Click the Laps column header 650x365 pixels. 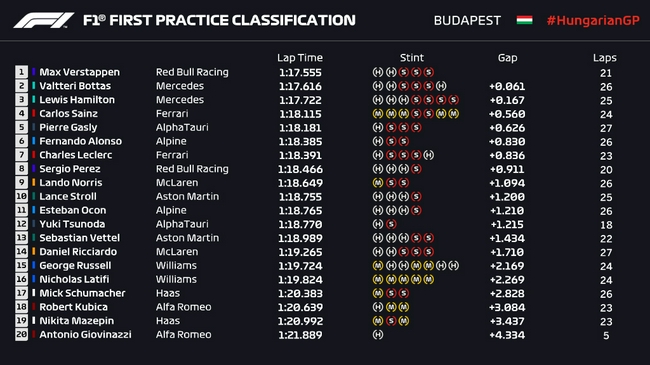604,58
